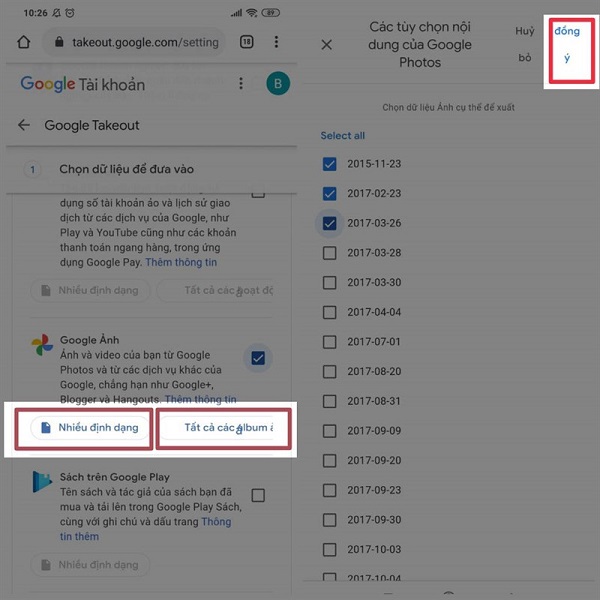600x600 pixels.
Task: Open Thêm thông tin link for Google Pay
Action: point(181,262)
